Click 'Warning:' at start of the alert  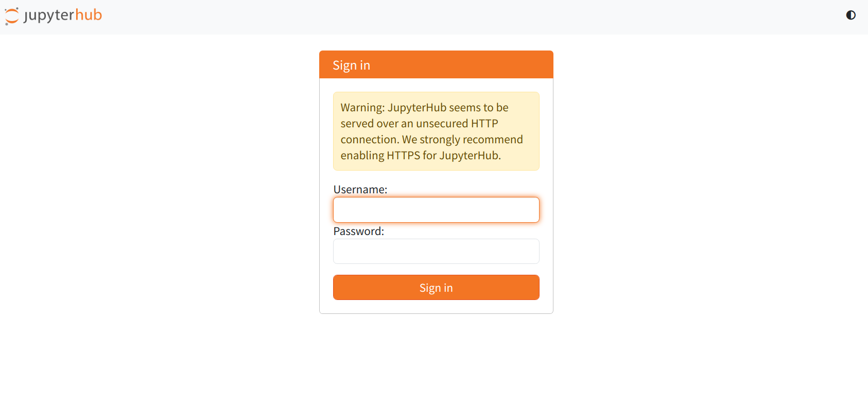click(362, 108)
